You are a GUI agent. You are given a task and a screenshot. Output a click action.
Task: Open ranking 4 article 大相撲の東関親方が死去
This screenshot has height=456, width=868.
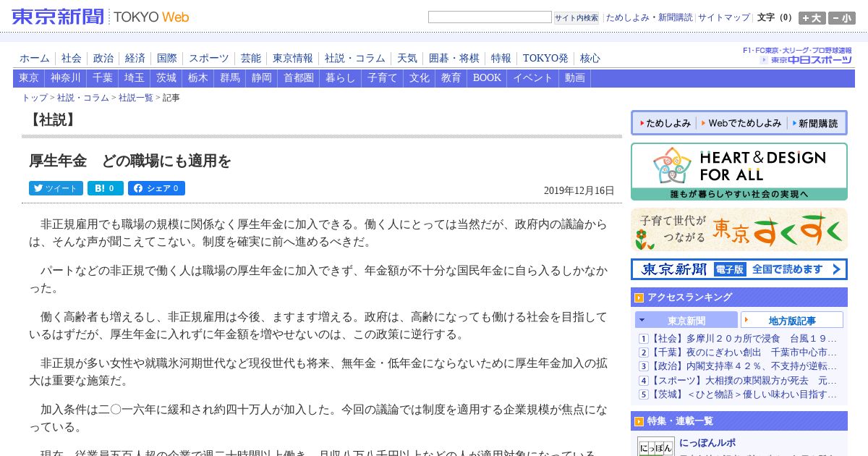coord(744,380)
